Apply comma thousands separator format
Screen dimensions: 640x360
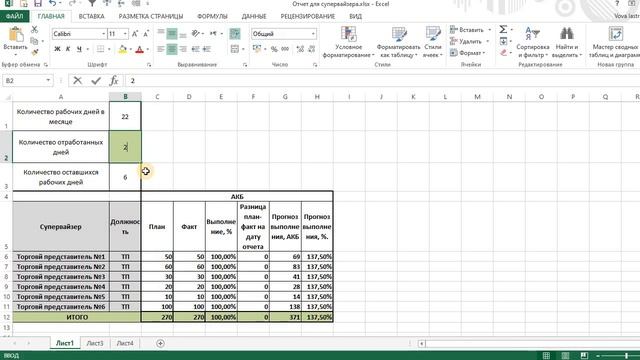(285, 49)
